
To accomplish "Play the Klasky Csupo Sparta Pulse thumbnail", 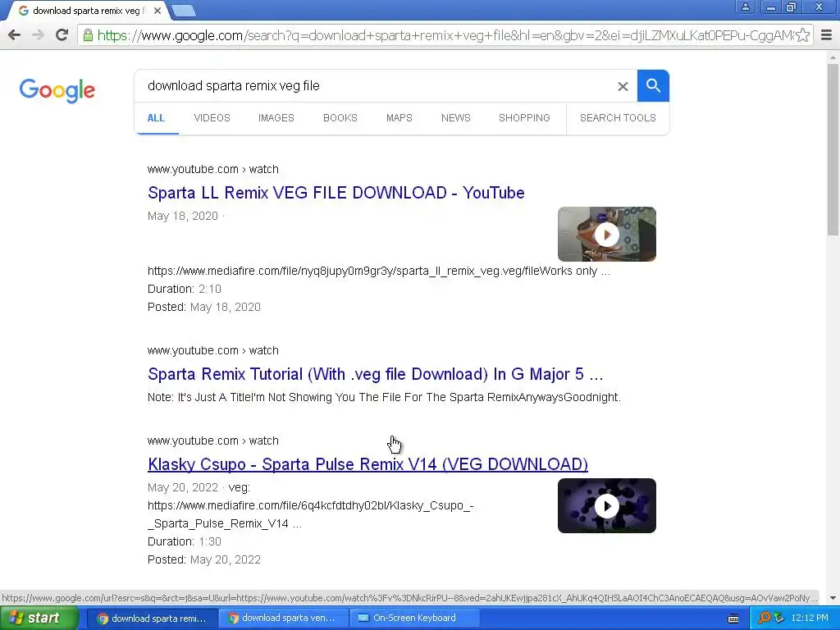I will click(x=606, y=505).
